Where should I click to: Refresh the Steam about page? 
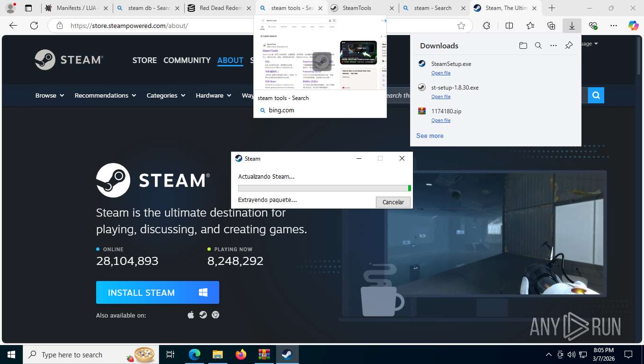click(x=34, y=26)
